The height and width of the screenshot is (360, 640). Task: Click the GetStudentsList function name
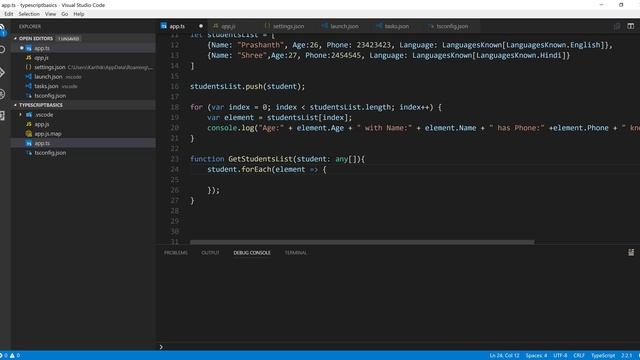260,159
